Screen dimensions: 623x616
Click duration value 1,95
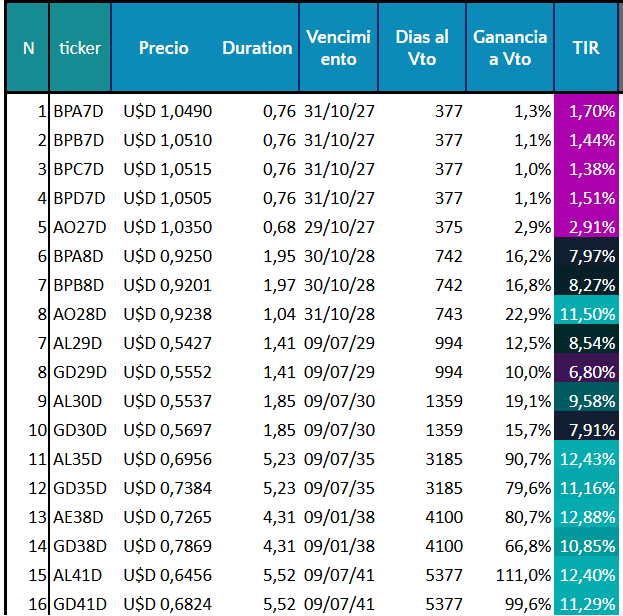pos(279,256)
